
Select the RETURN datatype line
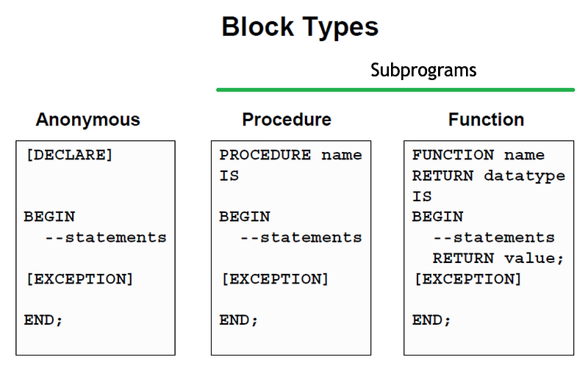pyautogui.click(x=489, y=176)
